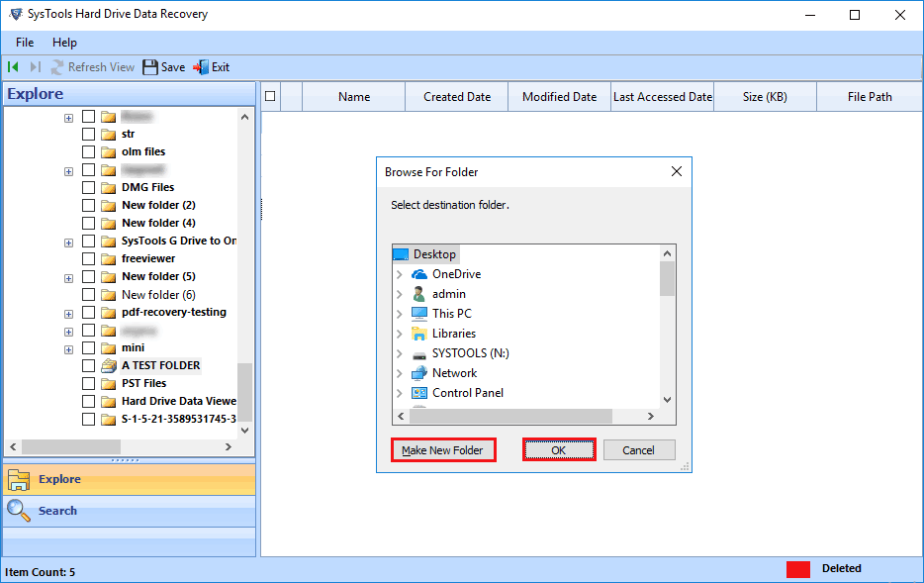Check the olm files checkbox
This screenshot has width=924, height=583.
pos(88,151)
